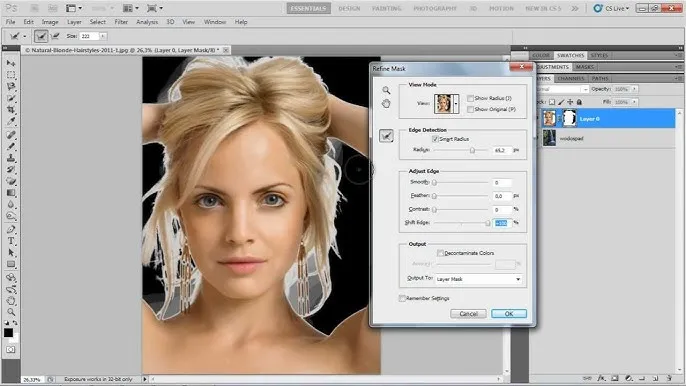Select the Pen tool

(11, 229)
